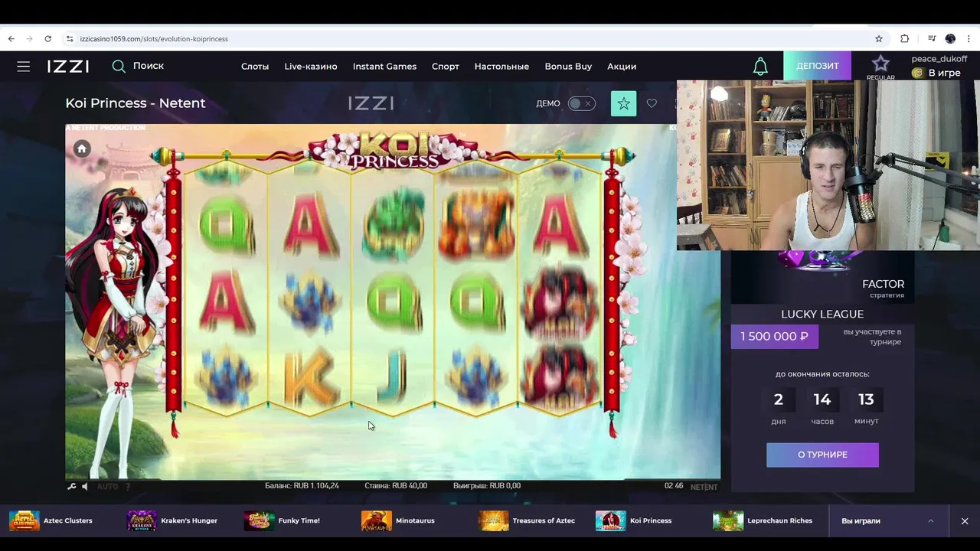Open Bonus Buy section

point(568,67)
